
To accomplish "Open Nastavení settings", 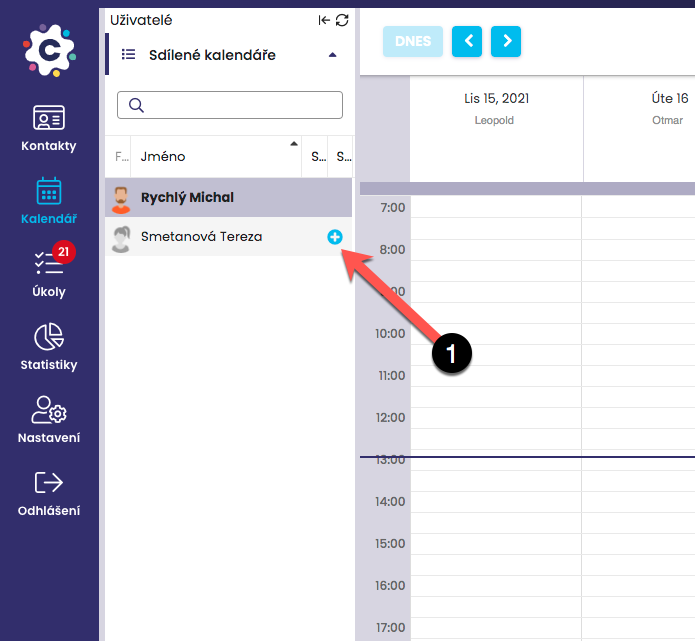I will pos(49,420).
